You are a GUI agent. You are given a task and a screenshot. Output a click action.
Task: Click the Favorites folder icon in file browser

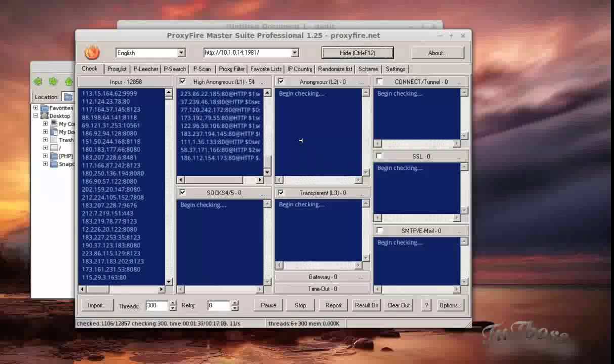coord(44,108)
